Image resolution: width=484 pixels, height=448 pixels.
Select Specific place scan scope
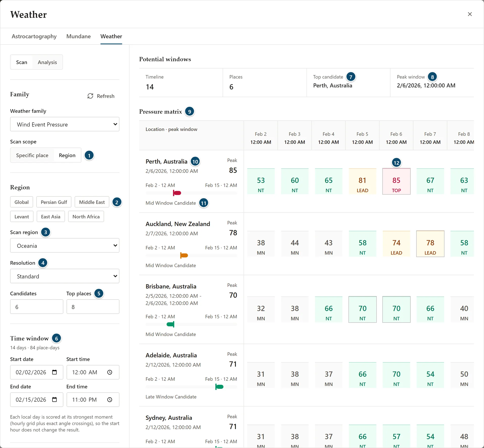click(32, 155)
